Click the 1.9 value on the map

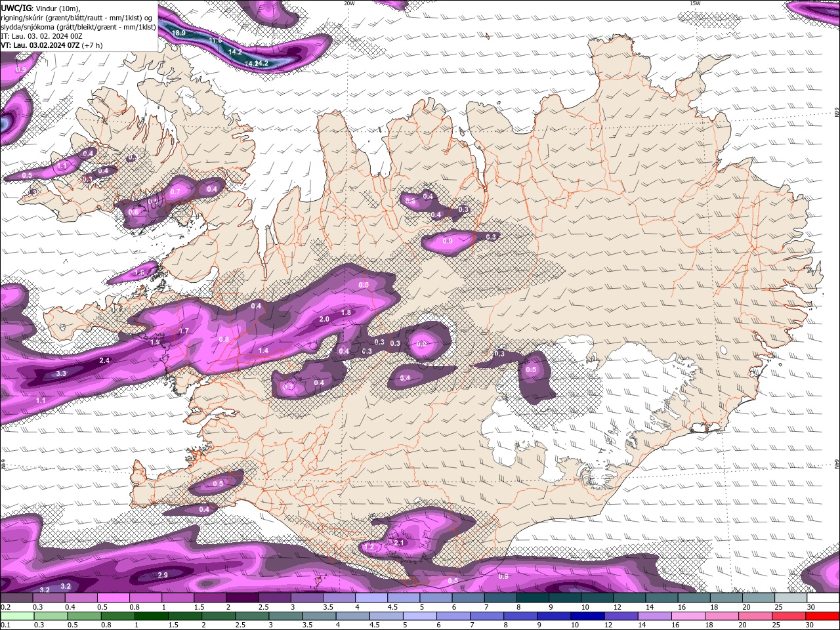(155, 342)
